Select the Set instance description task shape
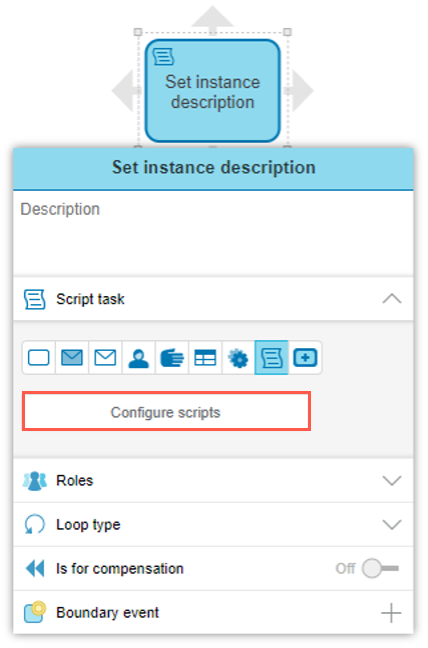Screen dimensions: 428x648 click(x=213, y=91)
